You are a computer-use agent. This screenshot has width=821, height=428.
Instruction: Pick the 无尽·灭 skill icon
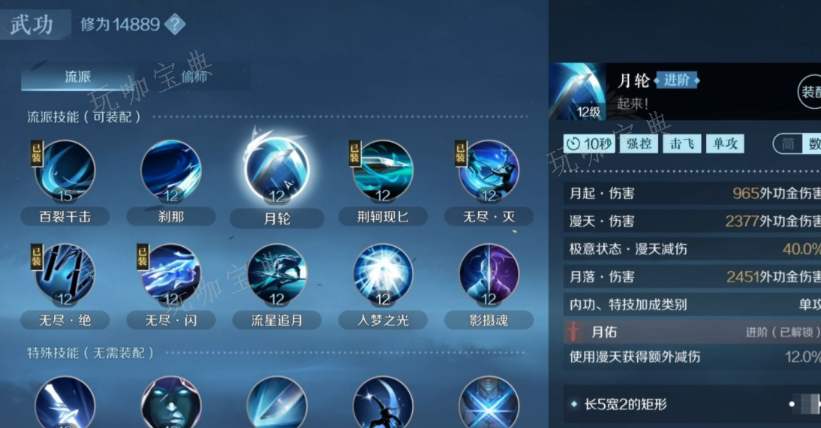pyautogui.click(x=489, y=171)
